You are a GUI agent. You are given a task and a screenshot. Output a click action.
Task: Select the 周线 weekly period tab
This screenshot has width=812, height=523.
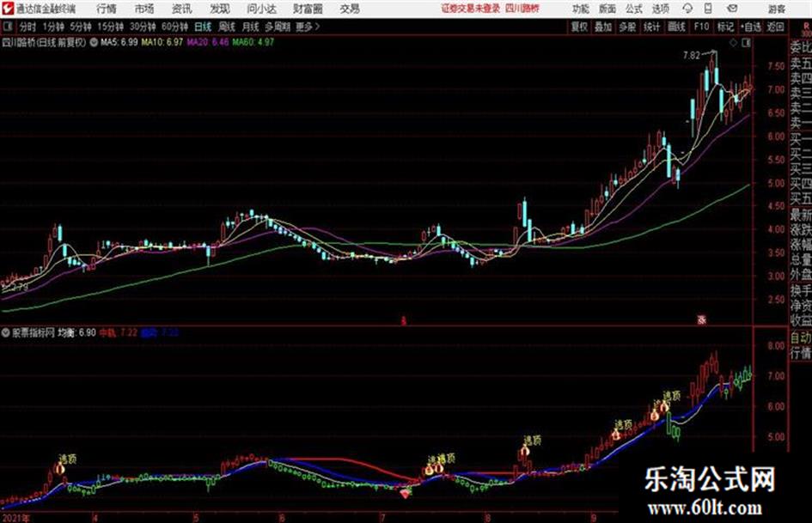(227, 27)
